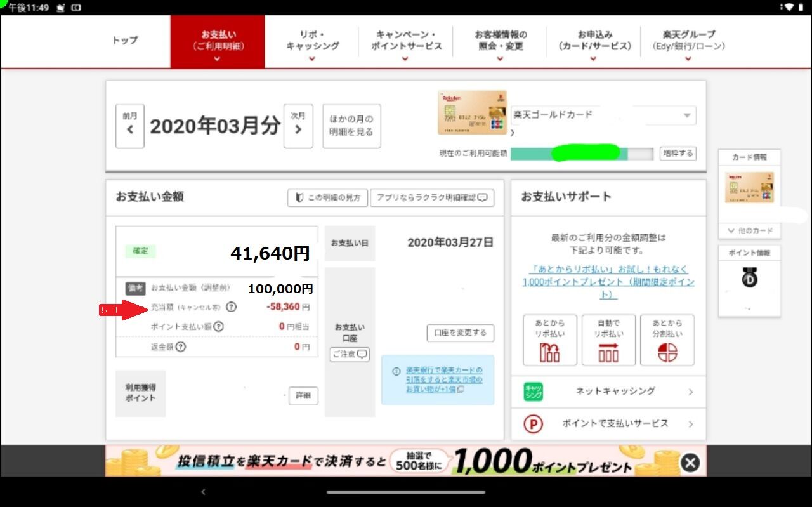Image resolution: width=812 pixels, height=507 pixels.
Task: Open 楽天銀行で楽天カードの引落 link
Action: pyautogui.click(x=444, y=379)
